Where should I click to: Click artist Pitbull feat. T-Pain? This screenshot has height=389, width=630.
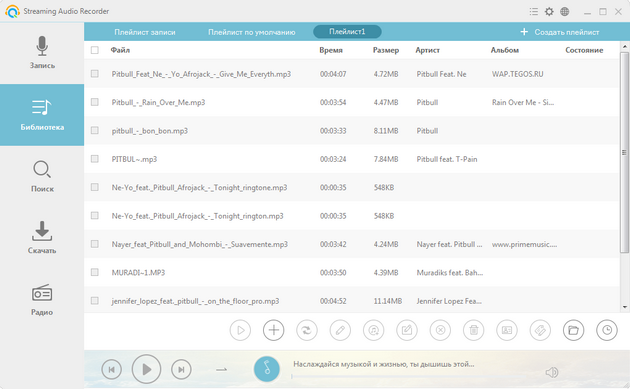pos(447,159)
